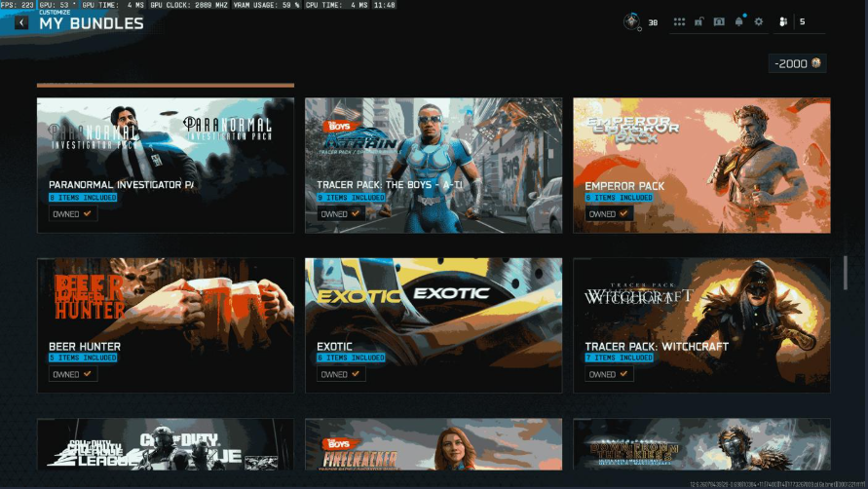Click '8 Items Included' on Paranormal Investigator Pack

tap(83, 197)
